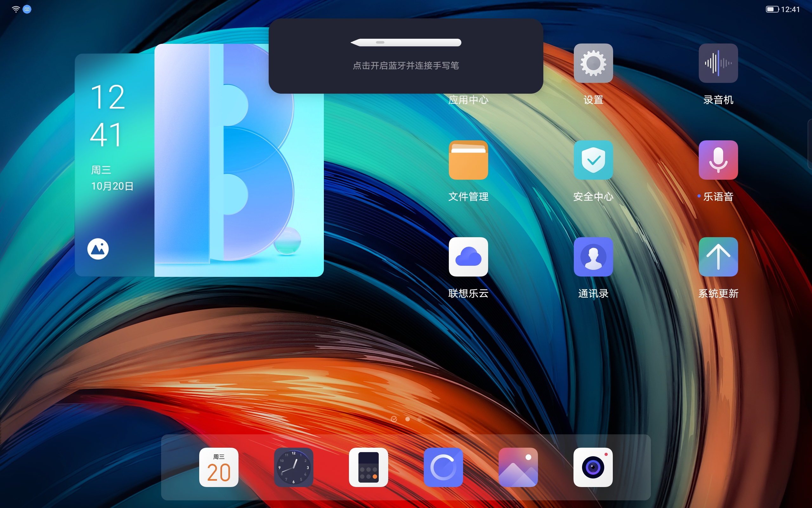
Task: Open Security Center (安全中心) shield icon
Action: [593, 160]
